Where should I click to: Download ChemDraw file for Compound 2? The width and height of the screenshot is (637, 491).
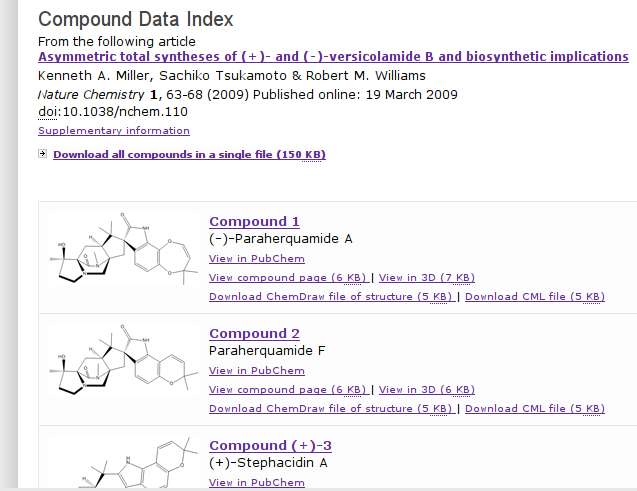[x=331, y=408]
